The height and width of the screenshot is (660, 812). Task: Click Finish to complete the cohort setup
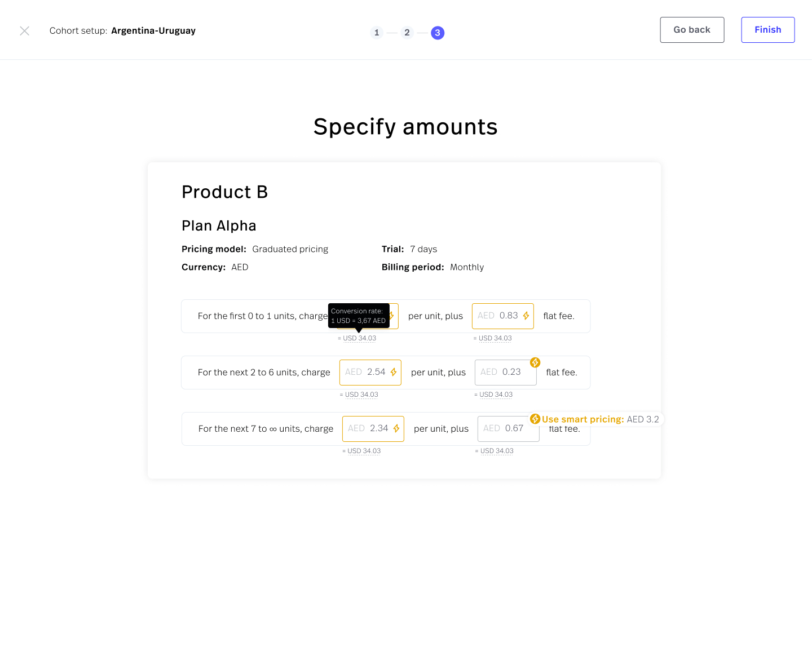[x=767, y=30]
